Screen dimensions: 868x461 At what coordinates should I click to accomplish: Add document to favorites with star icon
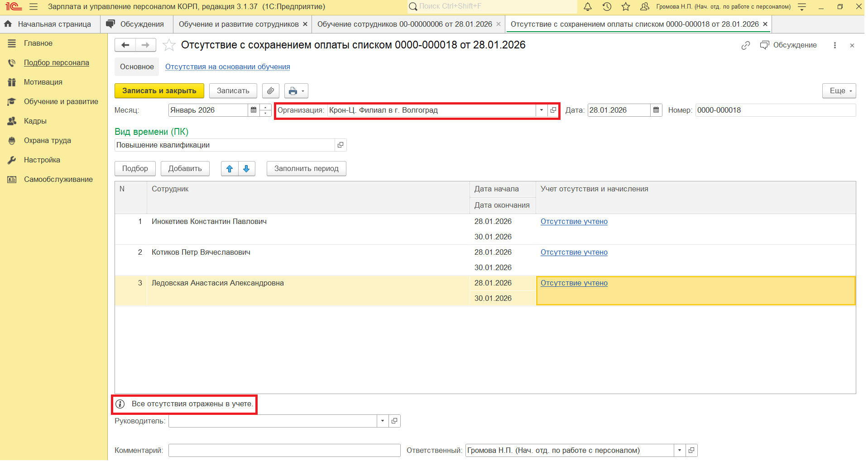[x=169, y=45]
